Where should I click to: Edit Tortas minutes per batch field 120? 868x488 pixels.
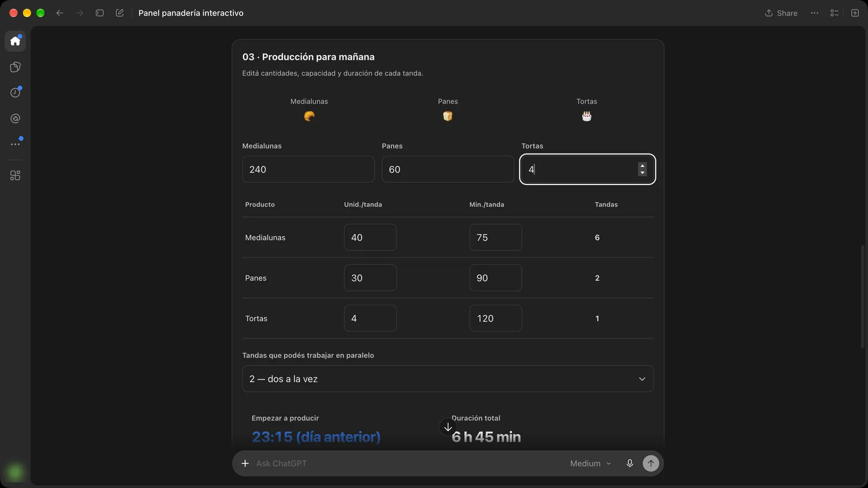coord(495,318)
